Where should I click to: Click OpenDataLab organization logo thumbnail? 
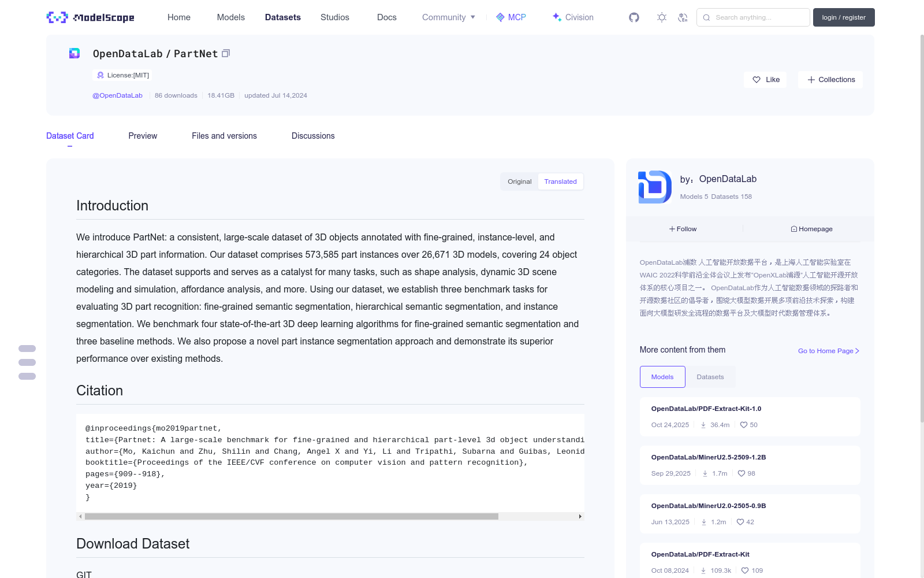[655, 187]
